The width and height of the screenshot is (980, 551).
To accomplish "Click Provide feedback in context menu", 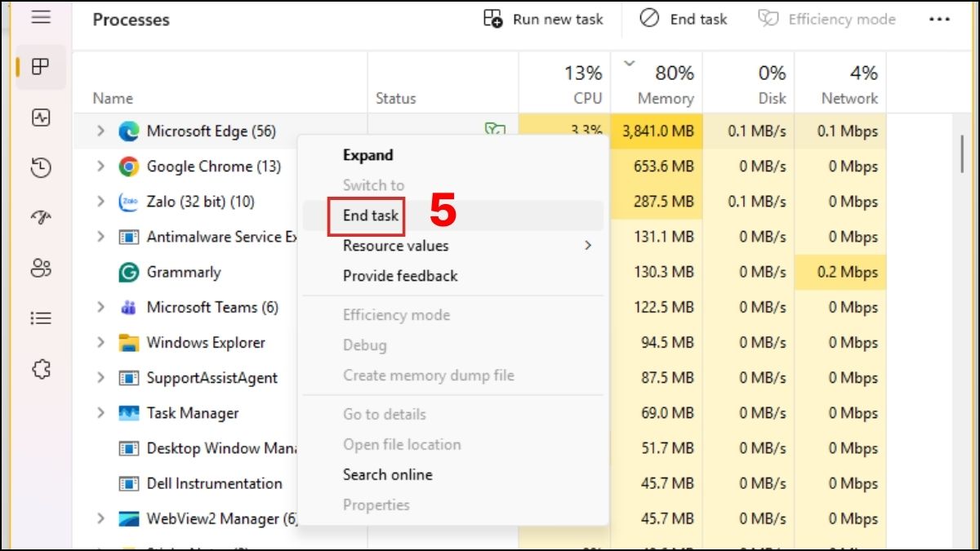I will [400, 276].
